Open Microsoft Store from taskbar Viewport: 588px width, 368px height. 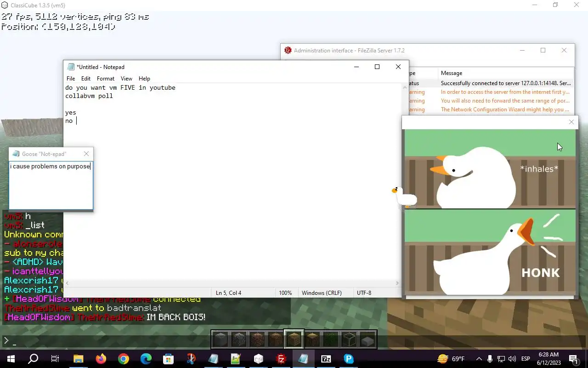168,359
